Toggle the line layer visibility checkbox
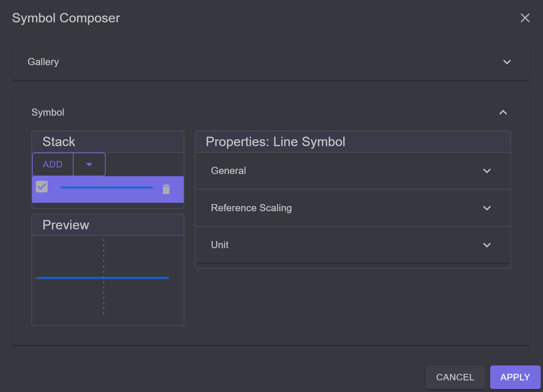 pos(42,187)
